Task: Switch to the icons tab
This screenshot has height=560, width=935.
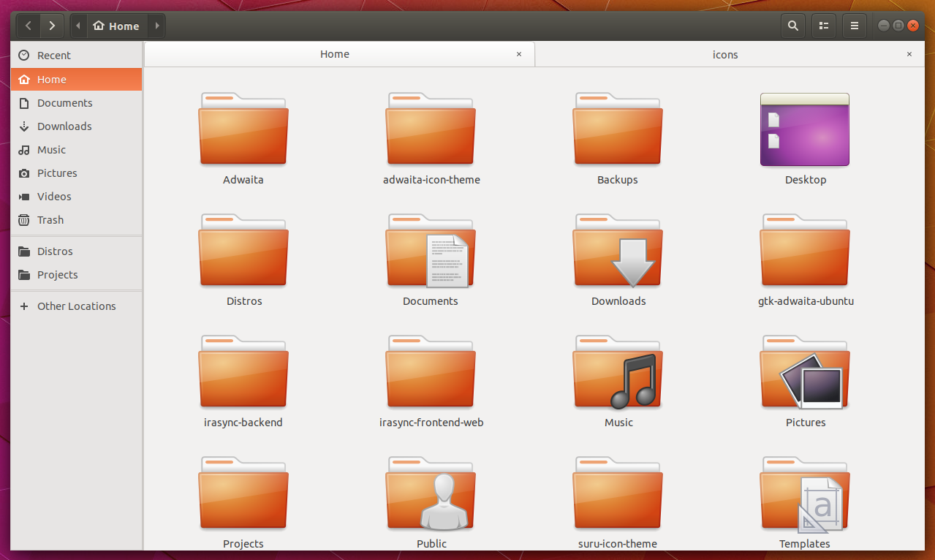Action: point(725,53)
